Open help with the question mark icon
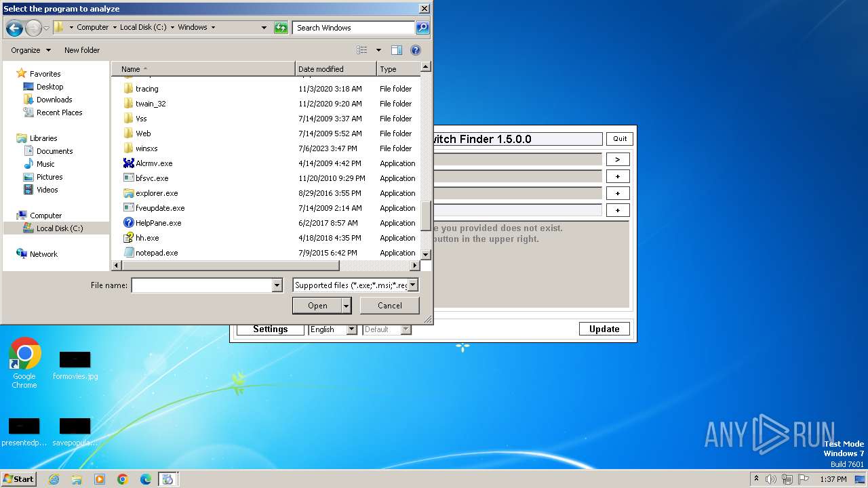The image size is (868, 488). [416, 50]
